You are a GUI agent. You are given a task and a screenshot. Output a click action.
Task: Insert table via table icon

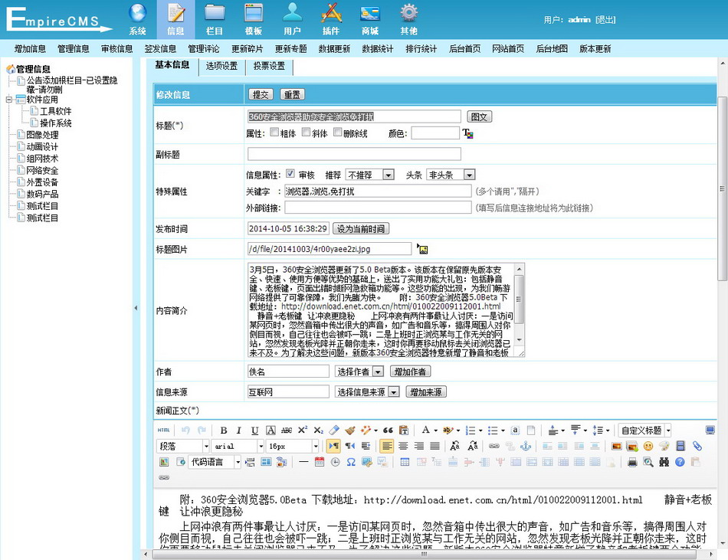click(x=405, y=462)
